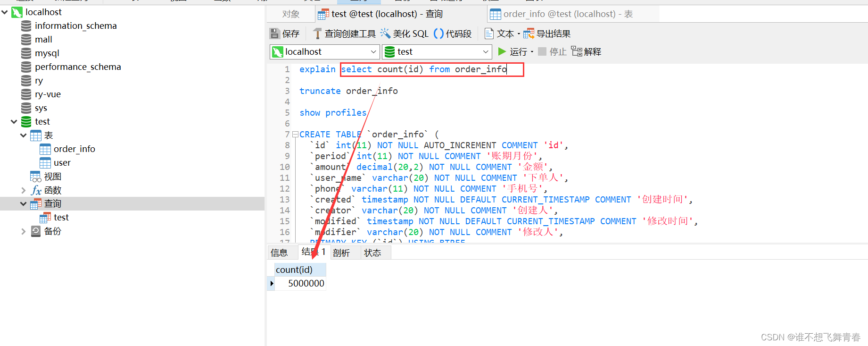Open the 运行 run options arrow
Viewport: 868px width, 346px height.
tap(532, 52)
